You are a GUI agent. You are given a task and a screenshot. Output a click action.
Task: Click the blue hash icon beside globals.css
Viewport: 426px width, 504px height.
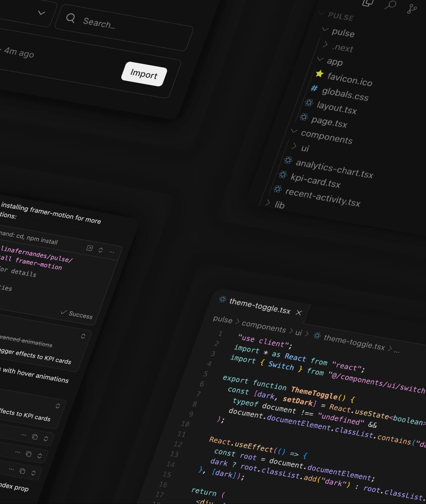[314, 88]
